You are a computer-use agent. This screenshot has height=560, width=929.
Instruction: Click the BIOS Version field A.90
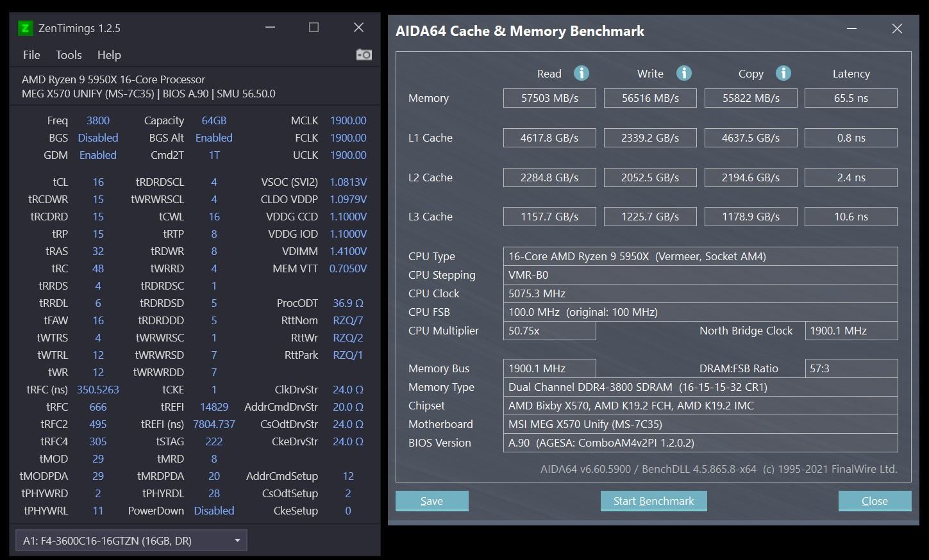pos(700,443)
